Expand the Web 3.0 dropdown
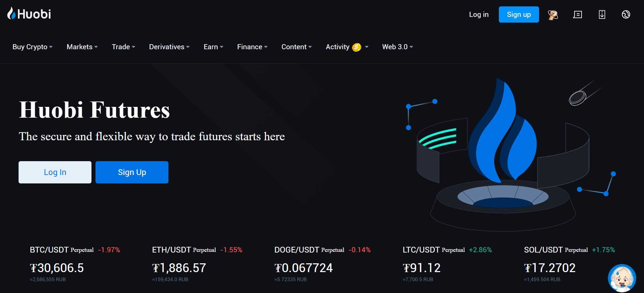This screenshot has height=293, width=644. (x=397, y=47)
